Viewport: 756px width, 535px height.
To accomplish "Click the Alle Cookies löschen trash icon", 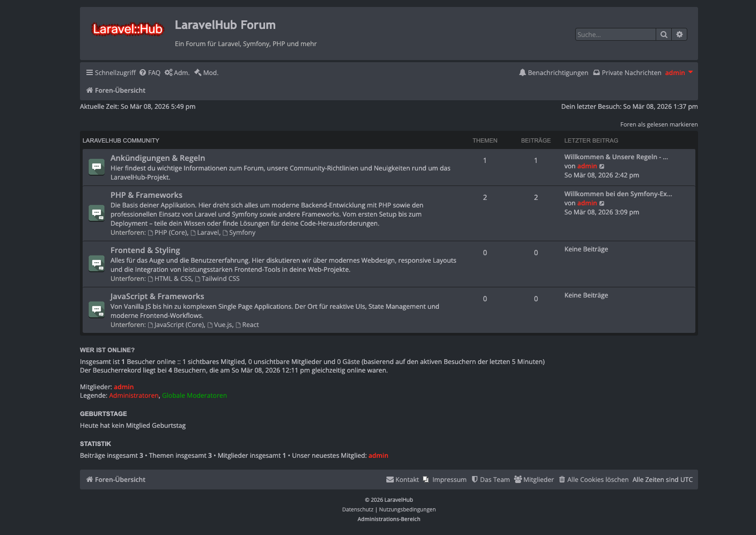I will 562,479.
